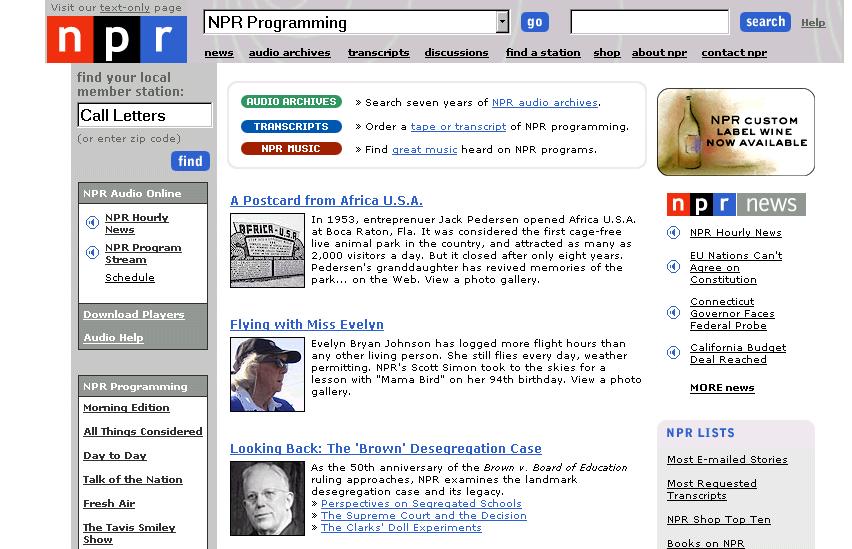Focus the header search text field
The image size is (852, 549).
(649, 22)
